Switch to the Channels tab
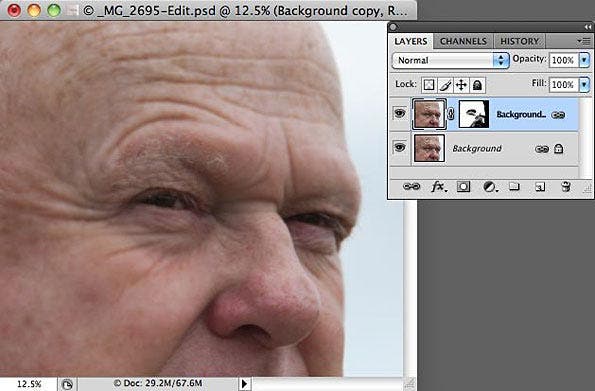The image size is (595, 391). (463, 41)
